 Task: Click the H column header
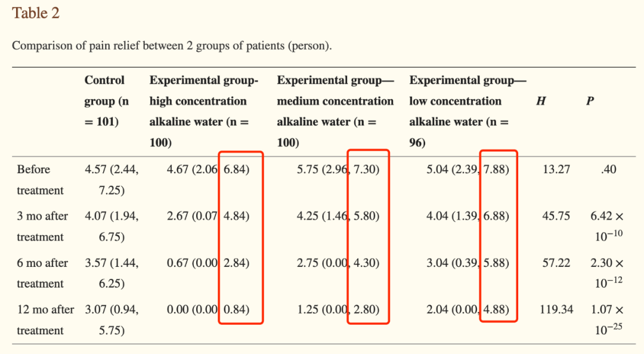pyautogui.click(x=541, y=101)
